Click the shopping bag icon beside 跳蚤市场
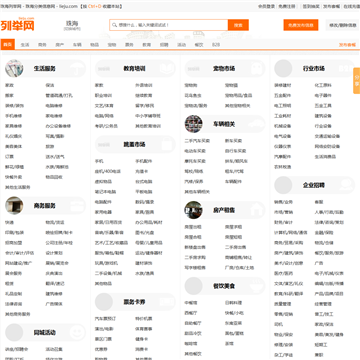Screen dimensions: 360x360 click(x=167, y=144)
